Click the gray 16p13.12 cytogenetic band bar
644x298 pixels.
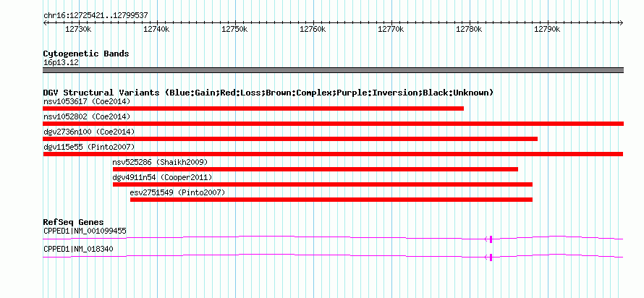pyautogui.click(x=333, y=70)
